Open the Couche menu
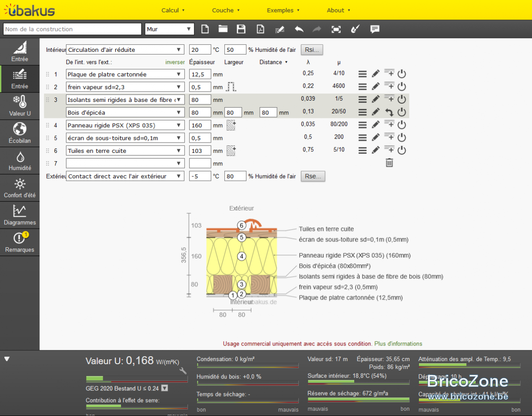Image resolution: width=532 pixels, height=416 pixels. tap(226, 10)
